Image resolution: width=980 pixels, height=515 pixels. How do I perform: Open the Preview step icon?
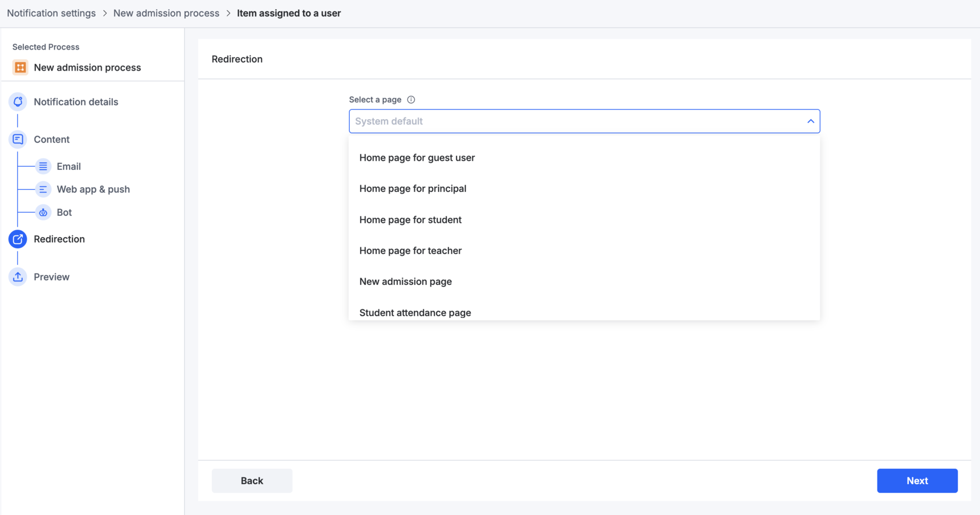(x=18, y=277)
